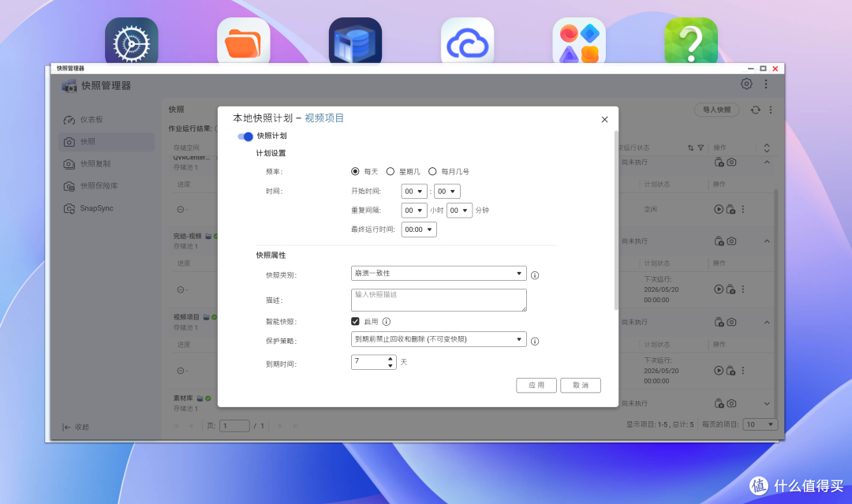Screen dimensions: 852x504
Task: Open three-dot menu of QVRCenter idle schedule
Action: coord(743,209)
